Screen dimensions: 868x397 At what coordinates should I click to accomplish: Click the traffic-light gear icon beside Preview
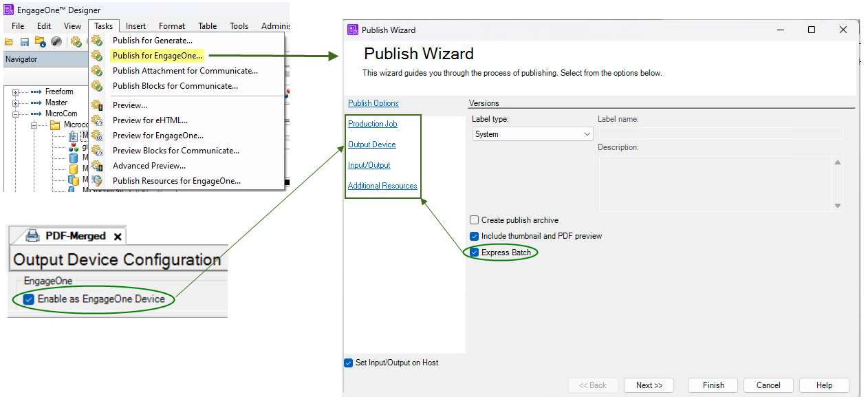click(x=97, y=105)
